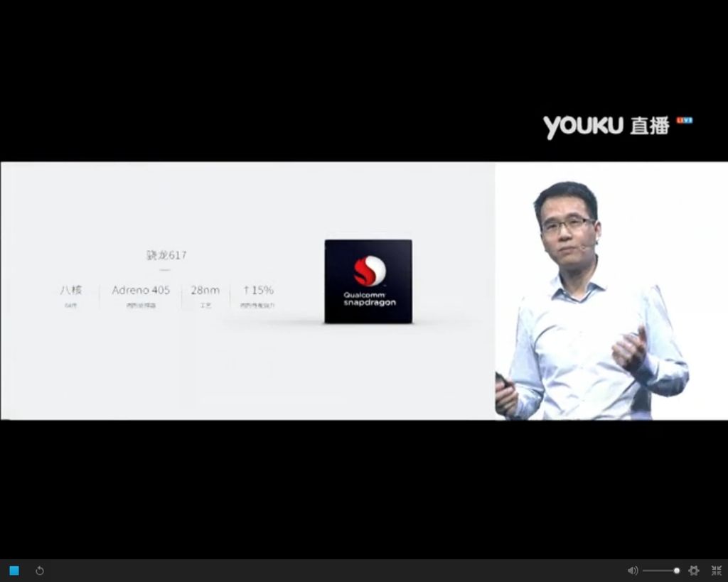Screen dimensions: 728x582
Task: Click the YOUKU logo watermark
Action: (x=583, y=126)
